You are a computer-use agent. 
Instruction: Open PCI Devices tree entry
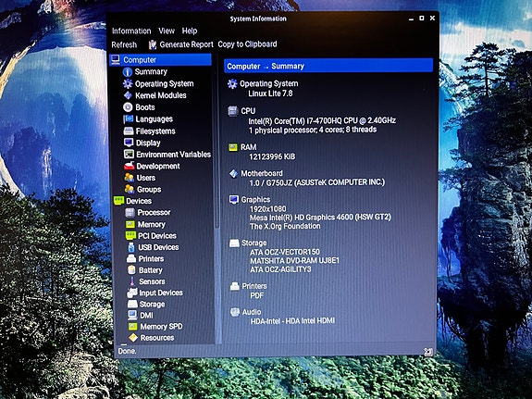point(157,236)
